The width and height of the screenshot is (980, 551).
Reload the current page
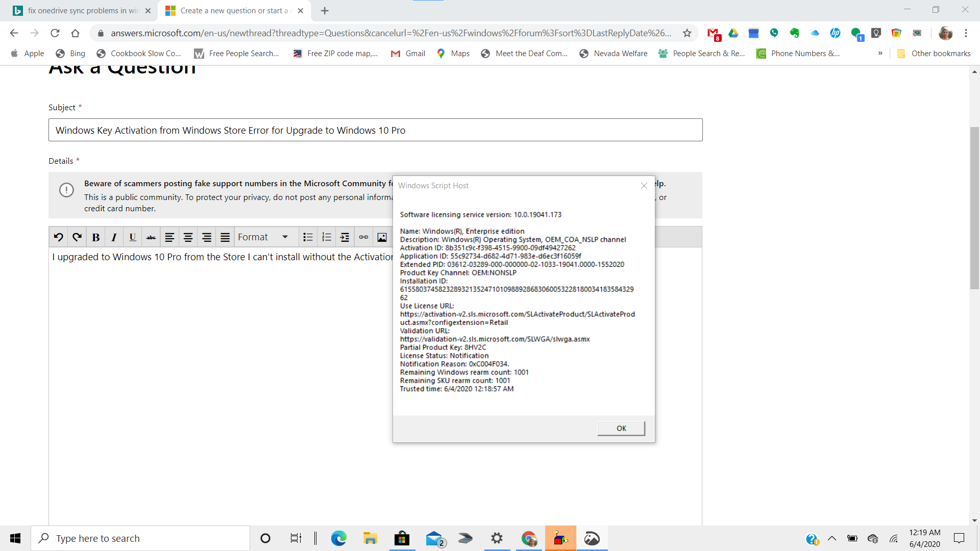pyautogui.click(x=55, y=33)
